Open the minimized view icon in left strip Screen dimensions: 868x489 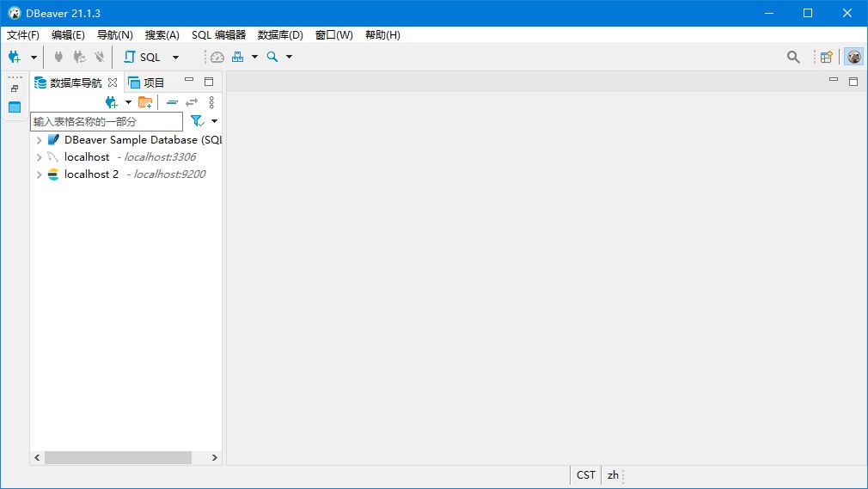pos(15,107)
